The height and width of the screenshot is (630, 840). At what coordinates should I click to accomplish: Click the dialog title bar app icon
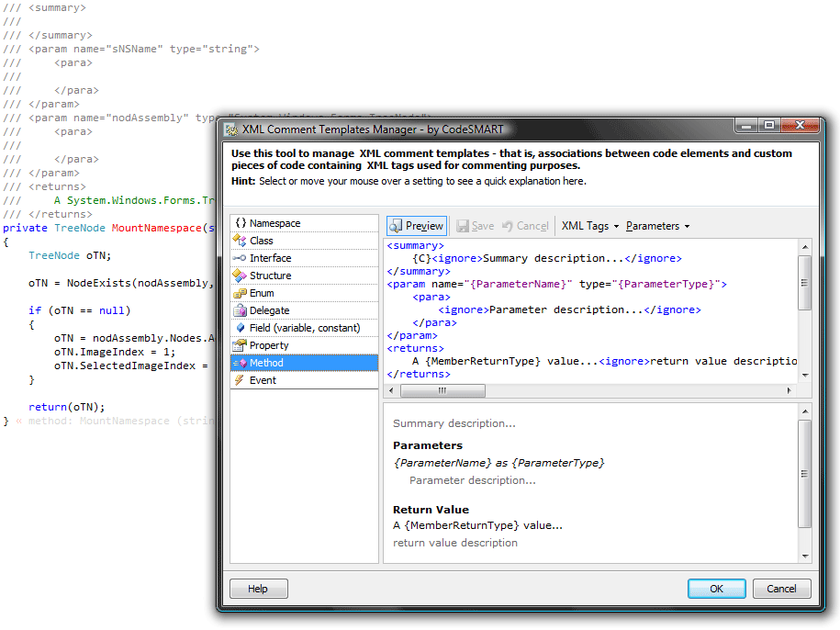(x=231, y=129)
